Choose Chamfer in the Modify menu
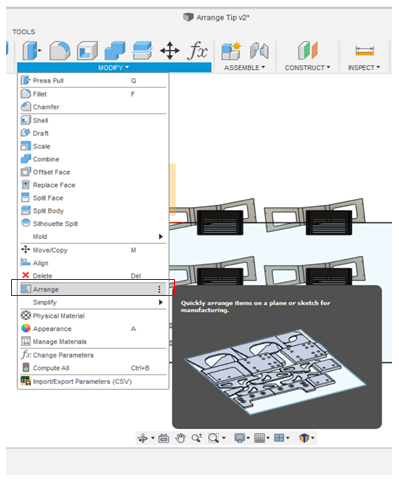Screen dimensions: 399x482 pyautogui.click(x=93, y=107)
